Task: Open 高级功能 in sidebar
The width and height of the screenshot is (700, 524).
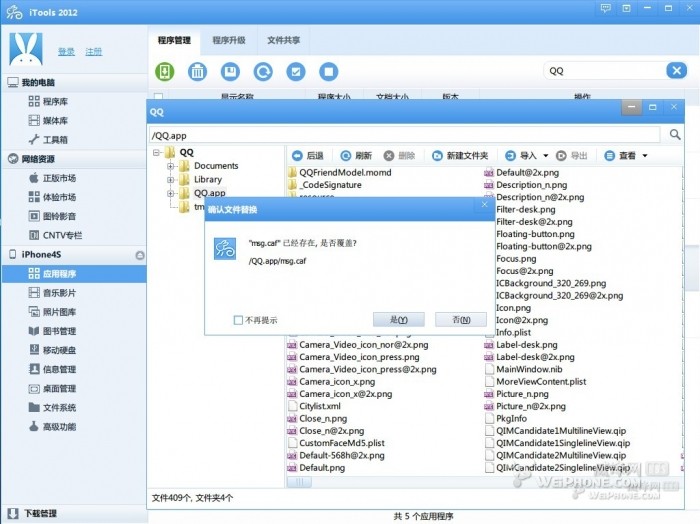Action: pos(52,427)
